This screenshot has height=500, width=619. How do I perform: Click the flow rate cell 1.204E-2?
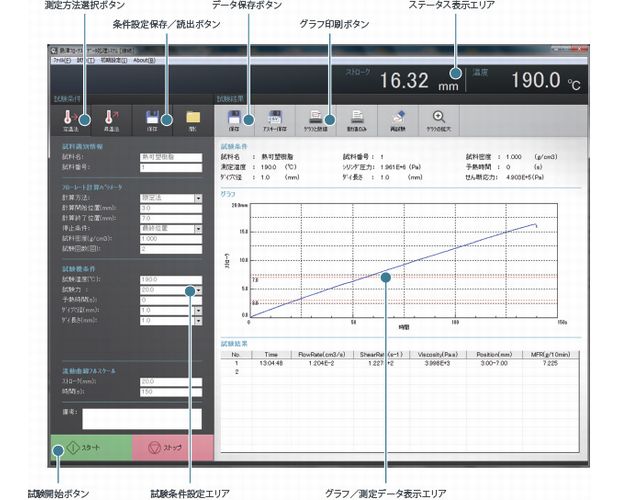[321, 363]
